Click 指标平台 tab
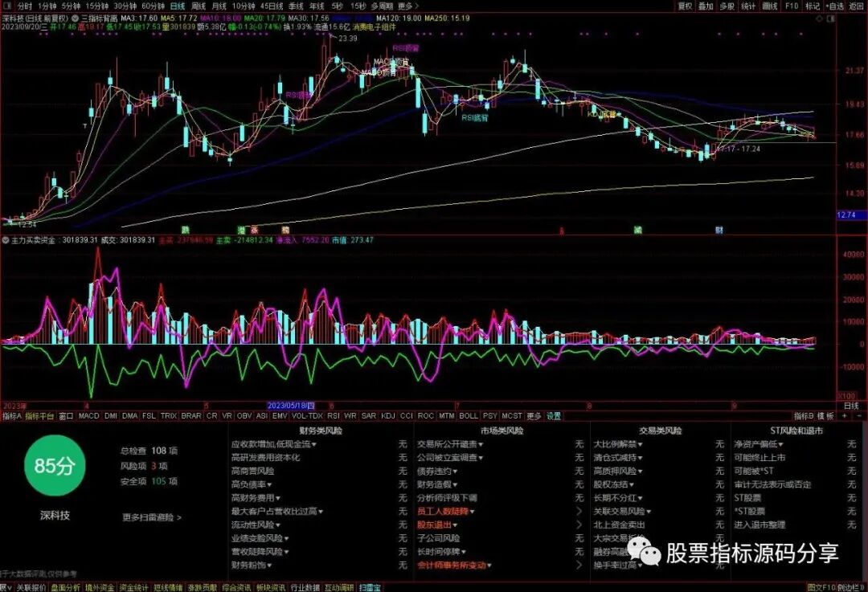The width and height of the screenshot is (868, 592). (x=40, y=415)
